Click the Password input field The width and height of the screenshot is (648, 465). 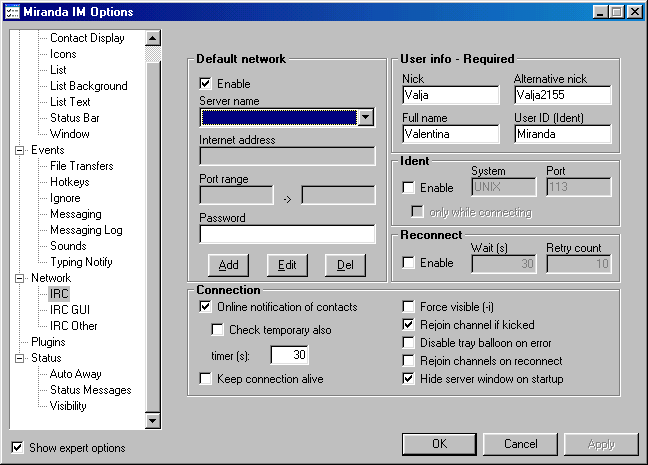tap(287, 234)
